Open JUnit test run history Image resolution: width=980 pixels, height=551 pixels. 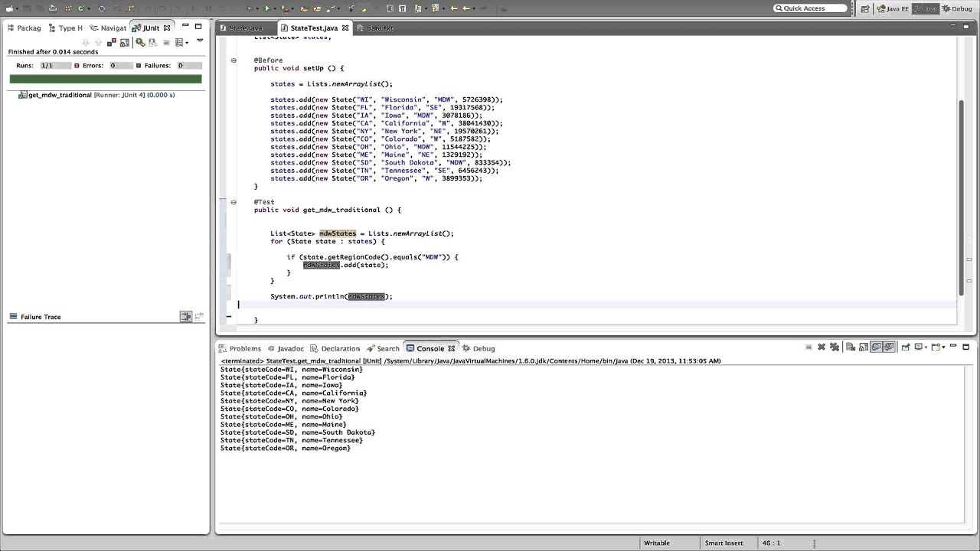[x=178, y=42]
